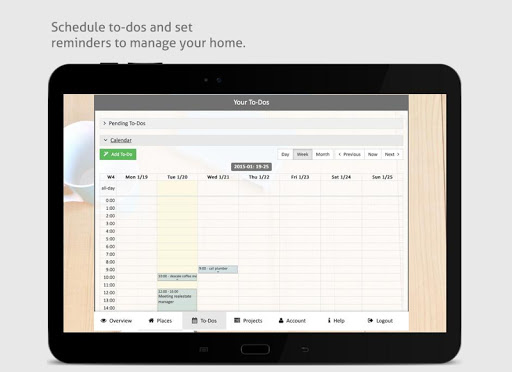Image resolution: width=512 pixels, height=372 pixels.
Task: Go to Places home icon
Action: 151,320
